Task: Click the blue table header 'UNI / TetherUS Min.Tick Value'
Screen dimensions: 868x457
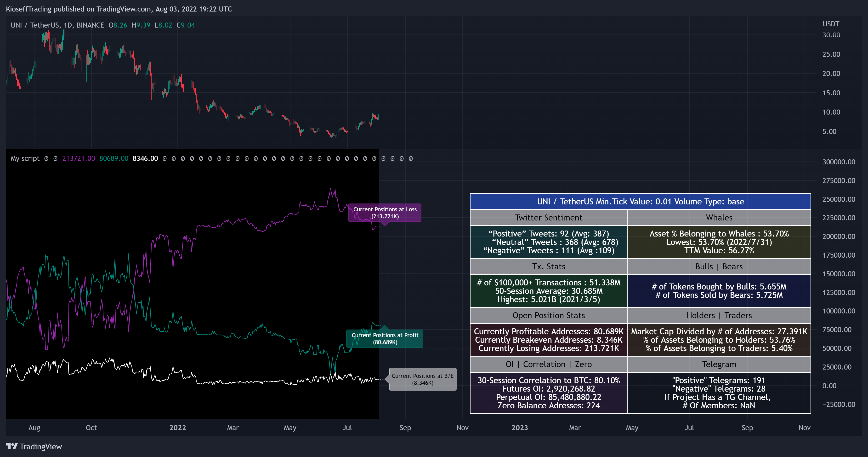Action: click(x=640, y=201)
